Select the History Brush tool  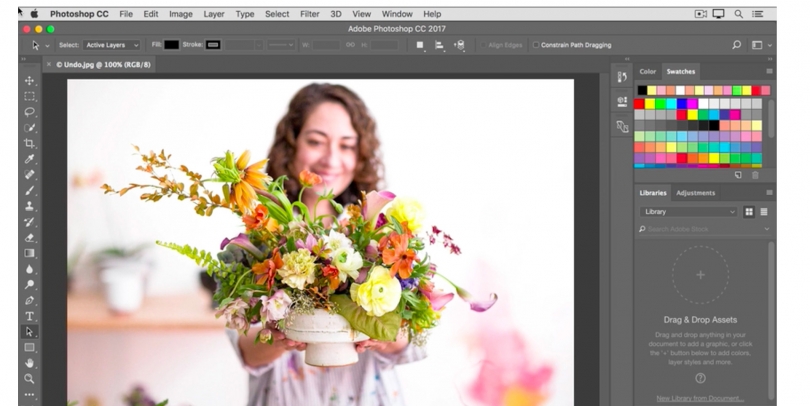tap(29, 222)
